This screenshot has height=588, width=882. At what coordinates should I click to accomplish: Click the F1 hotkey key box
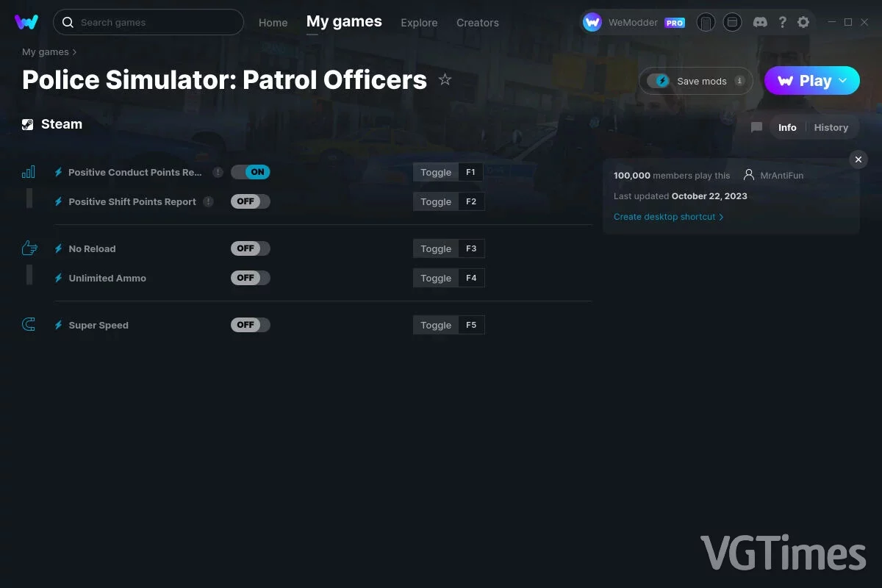click(471, 172)
